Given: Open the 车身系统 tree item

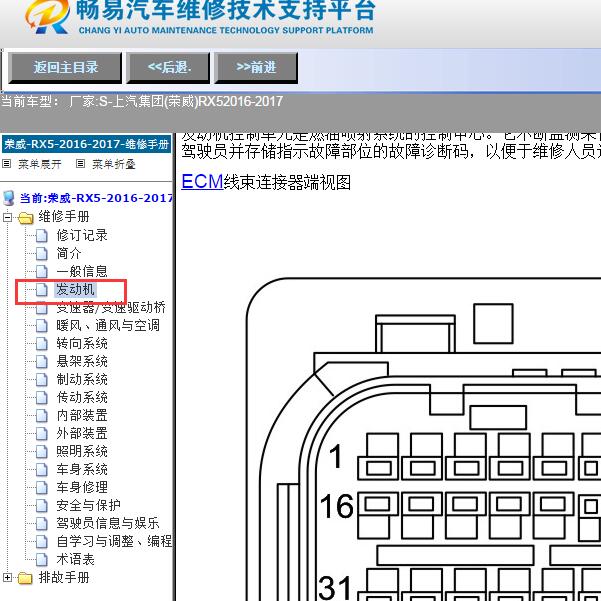Looking at the screenshot, I should pos(82,470).
